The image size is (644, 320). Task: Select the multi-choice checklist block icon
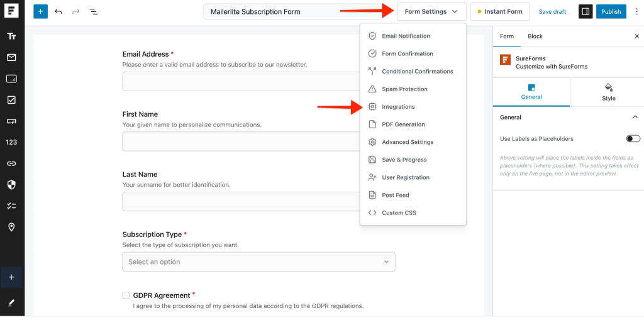[x=11, y=206]
